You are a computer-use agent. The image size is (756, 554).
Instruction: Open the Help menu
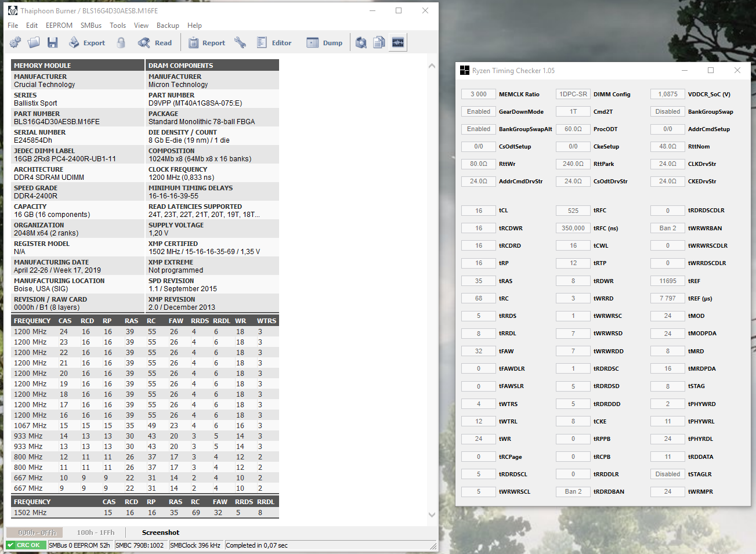tap(194, 26)
